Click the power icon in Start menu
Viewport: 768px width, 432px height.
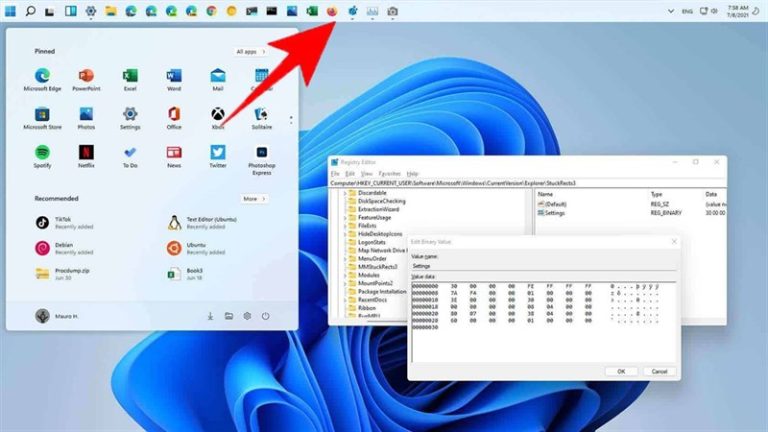coord(265,316)
